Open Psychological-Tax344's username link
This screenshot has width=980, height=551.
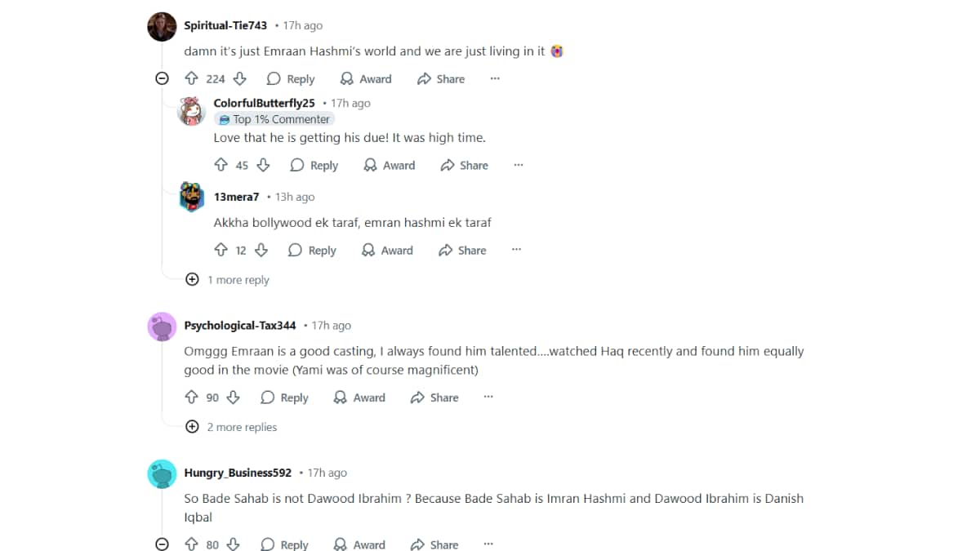coord(240,325)
